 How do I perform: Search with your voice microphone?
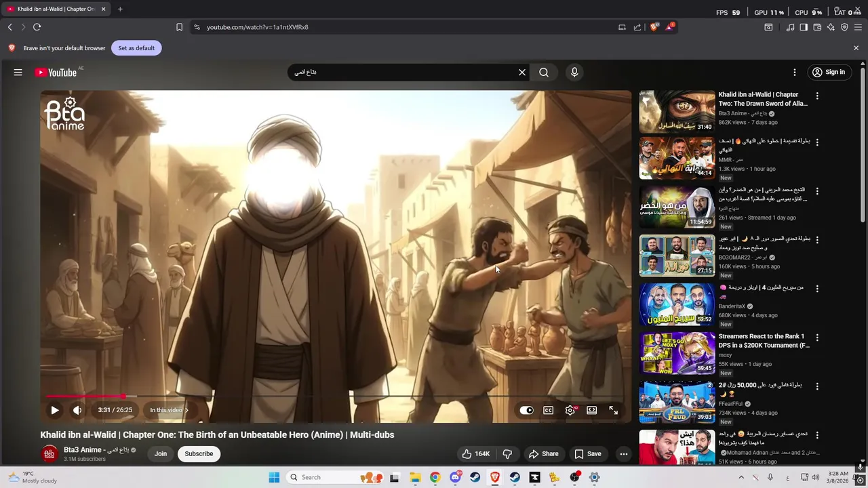(x=574, y=73)
